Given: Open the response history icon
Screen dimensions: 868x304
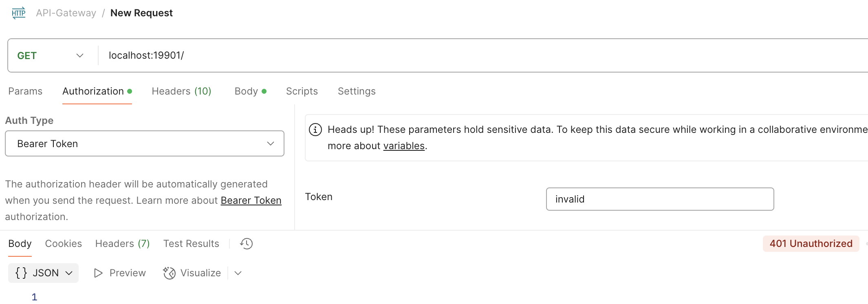Looking at the screenshot, I should click(x=247, y=244).
